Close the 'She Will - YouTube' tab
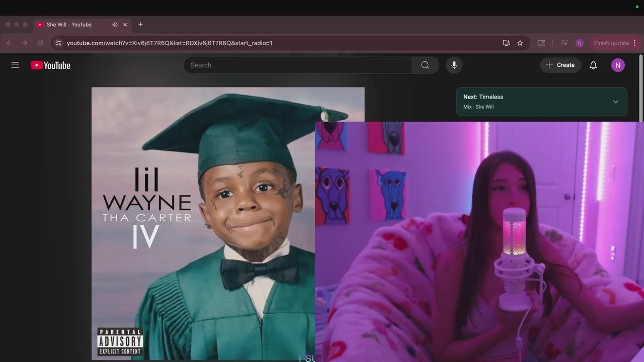The image size is (644, 362). (125, 24)
